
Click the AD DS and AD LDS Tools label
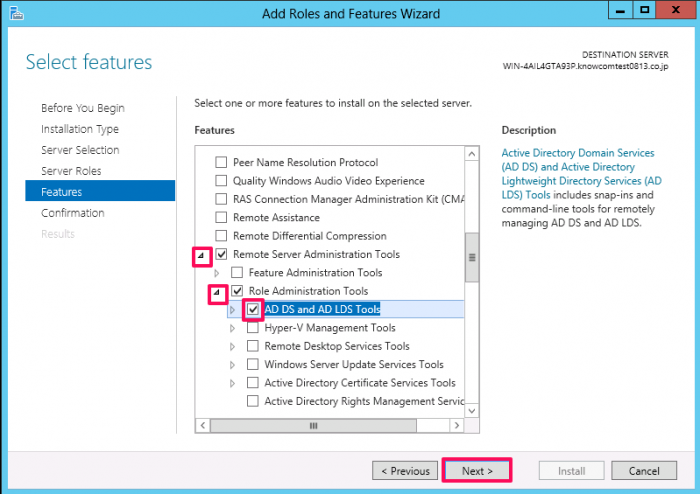tap(322, 309)
